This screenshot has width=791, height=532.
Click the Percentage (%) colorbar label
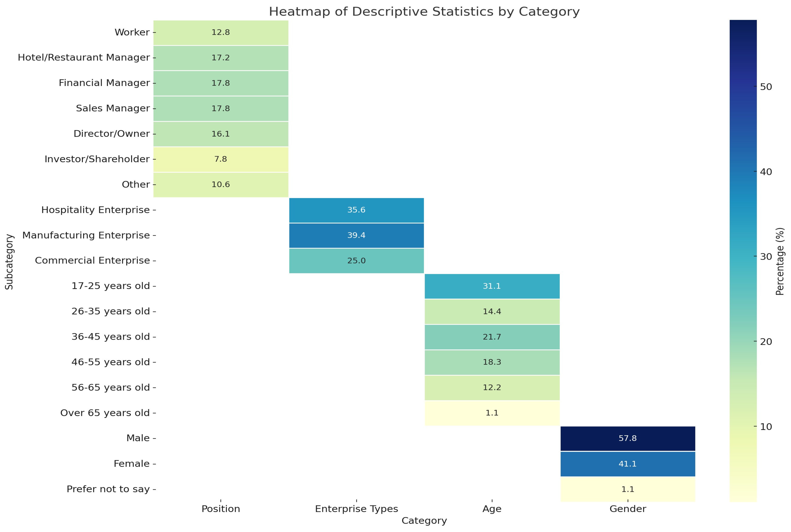point(780,261)
